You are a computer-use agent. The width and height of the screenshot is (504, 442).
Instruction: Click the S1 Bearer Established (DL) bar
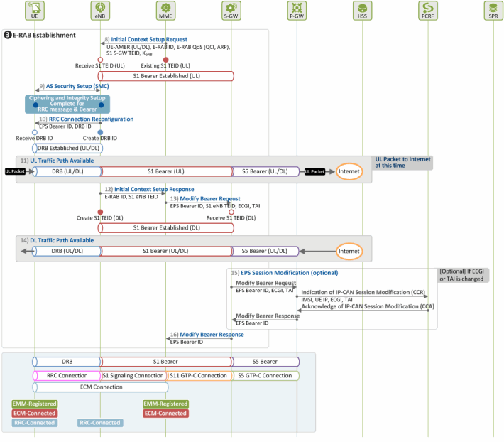click(166, 228)
